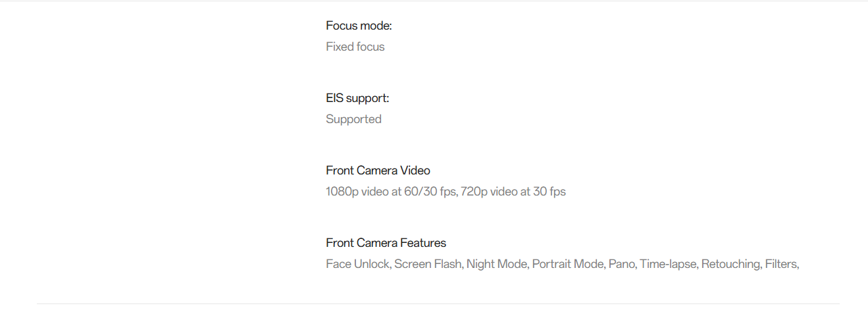
Task: Click the "Retouching" feature text
Action: pos(730,264)
